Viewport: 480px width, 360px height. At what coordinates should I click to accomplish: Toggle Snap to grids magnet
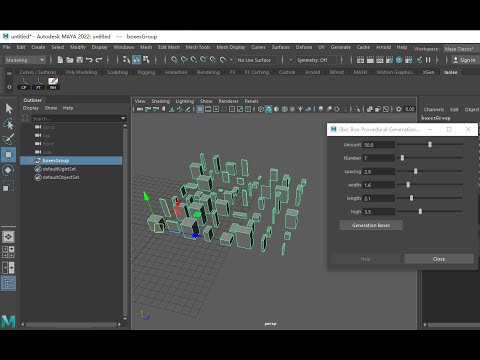click(x=174, y=60)
